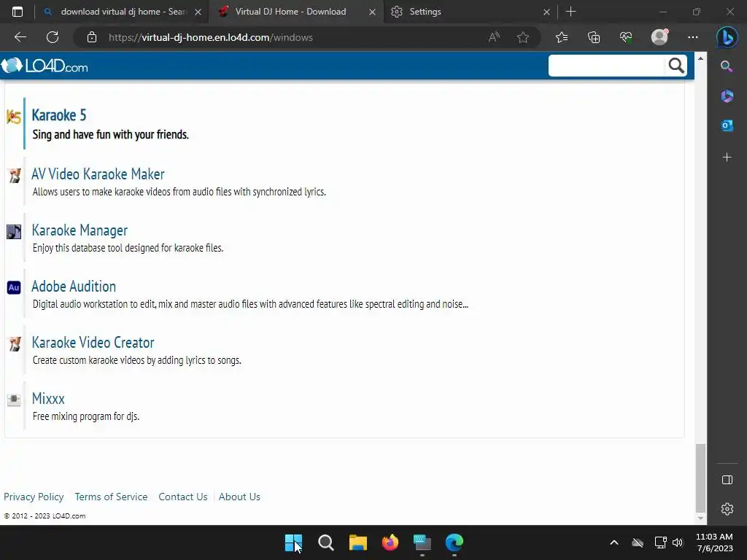
Task: Open the Outlook sidebar icon
Action: (727, 125)
